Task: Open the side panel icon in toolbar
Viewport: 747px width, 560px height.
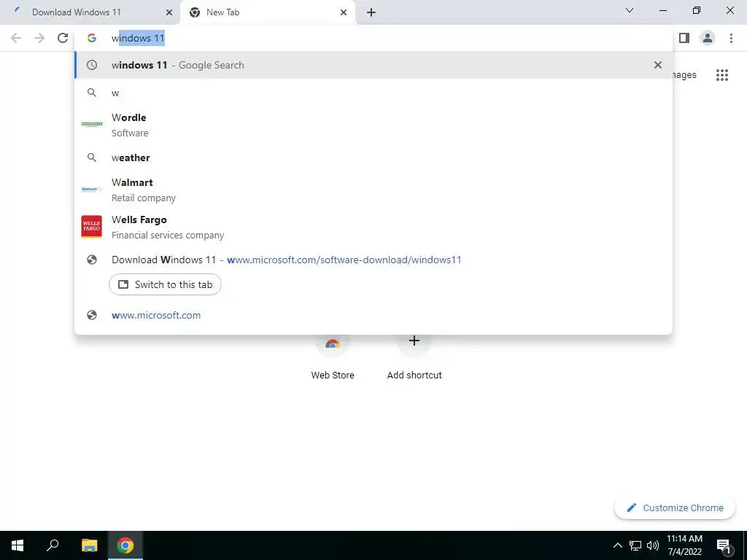Action: tap(684, 38)
